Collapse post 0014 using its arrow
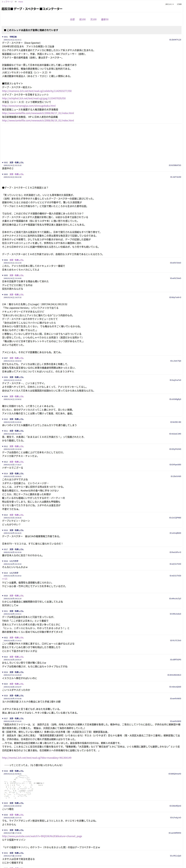Image resolution: width=186 pixels, height=868 pixels. (x=3, y=474)
